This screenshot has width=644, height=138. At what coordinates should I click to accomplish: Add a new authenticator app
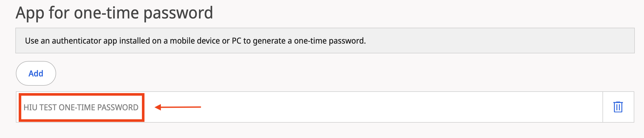(36, 73)
